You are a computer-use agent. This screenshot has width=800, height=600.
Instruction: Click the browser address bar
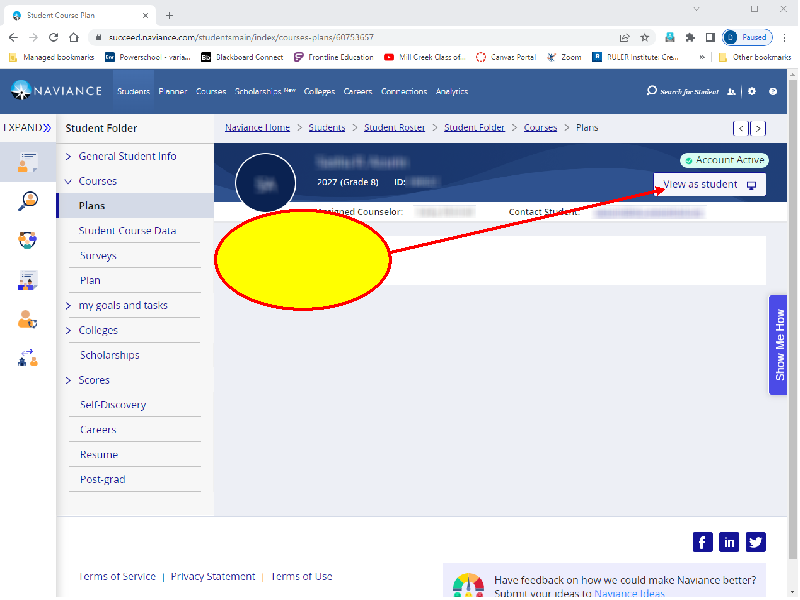pos(357,37)
